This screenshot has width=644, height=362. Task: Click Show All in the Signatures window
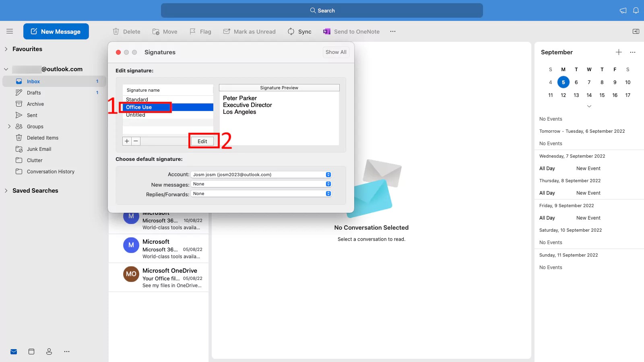point(336,52)
